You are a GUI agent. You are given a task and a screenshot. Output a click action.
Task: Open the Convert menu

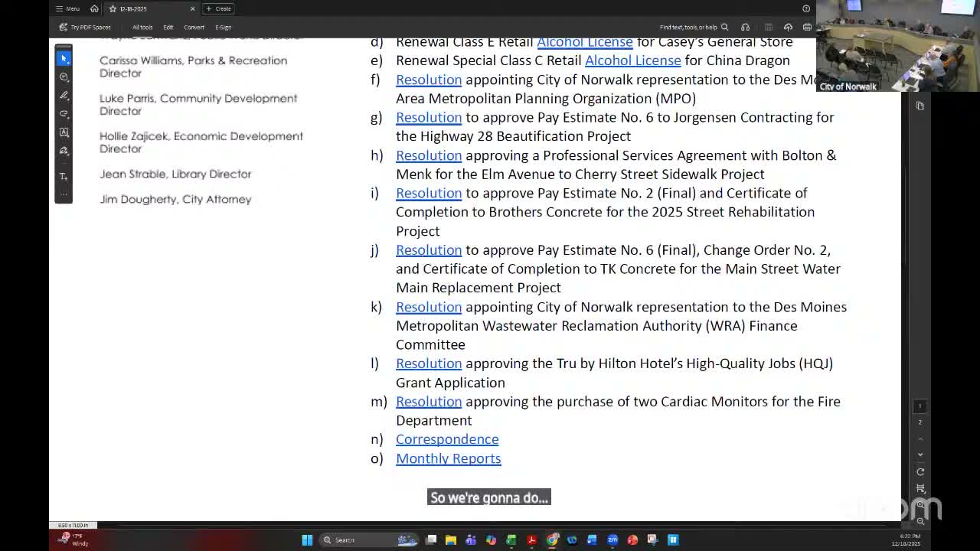pos(194,28)
